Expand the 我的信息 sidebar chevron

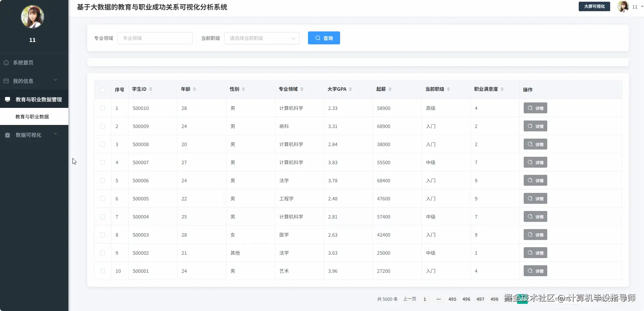pos(55,80)
